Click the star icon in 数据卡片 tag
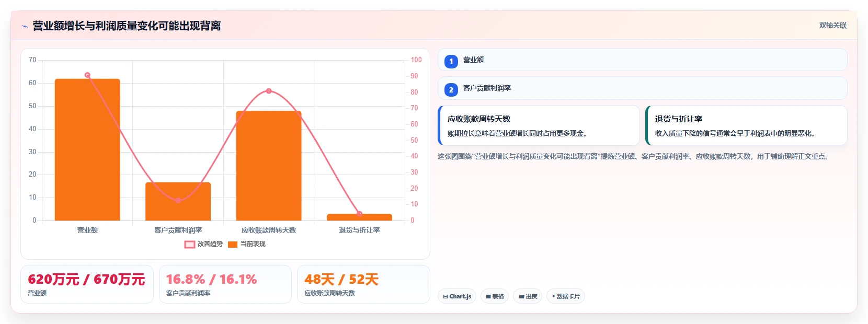Screen dimensions: 868x324 click(554, 296)
